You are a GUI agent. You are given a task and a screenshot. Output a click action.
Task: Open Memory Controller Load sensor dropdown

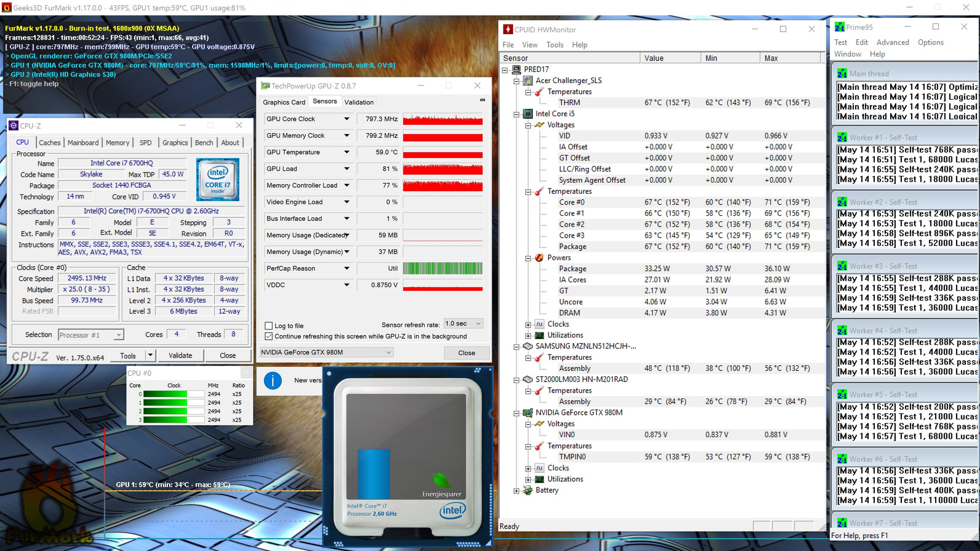point(347,186)
